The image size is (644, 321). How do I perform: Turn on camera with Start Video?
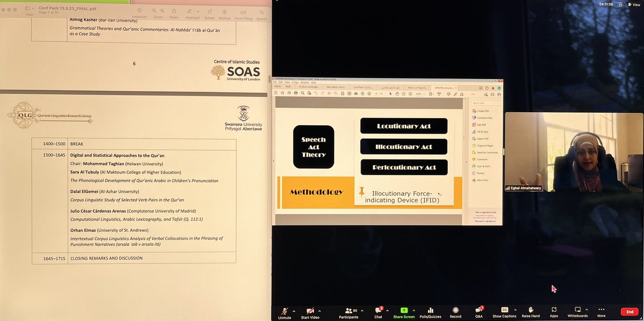tap(311, 312)
